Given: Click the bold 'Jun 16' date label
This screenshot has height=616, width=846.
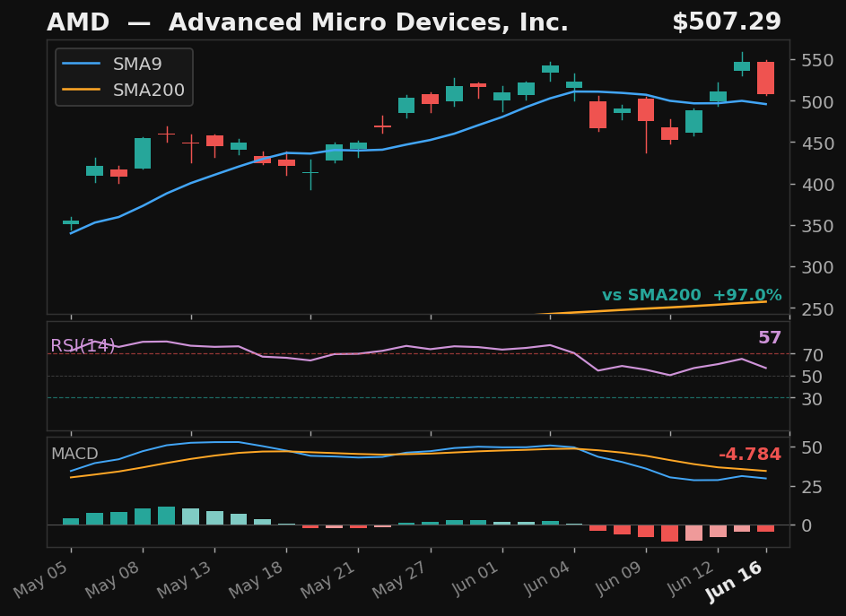Looking at the screenshot, I should (x=736, y=581).
